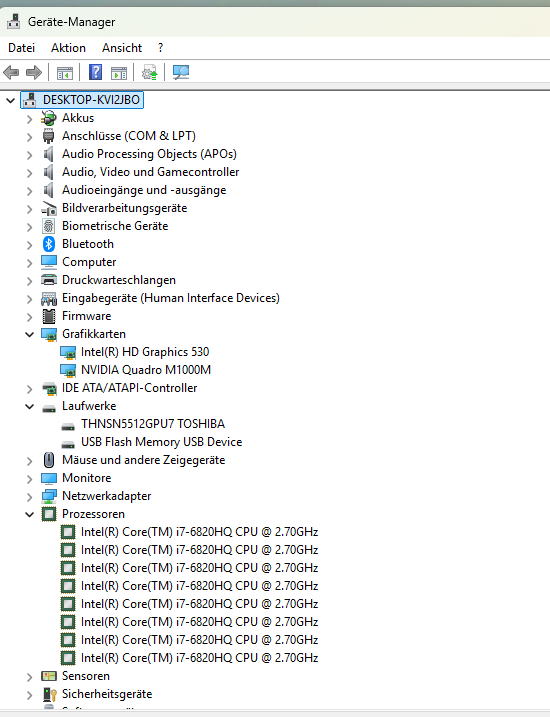Open the Datei menu
This screenshot has width=550, height=717.
click(x=21, y=48)
